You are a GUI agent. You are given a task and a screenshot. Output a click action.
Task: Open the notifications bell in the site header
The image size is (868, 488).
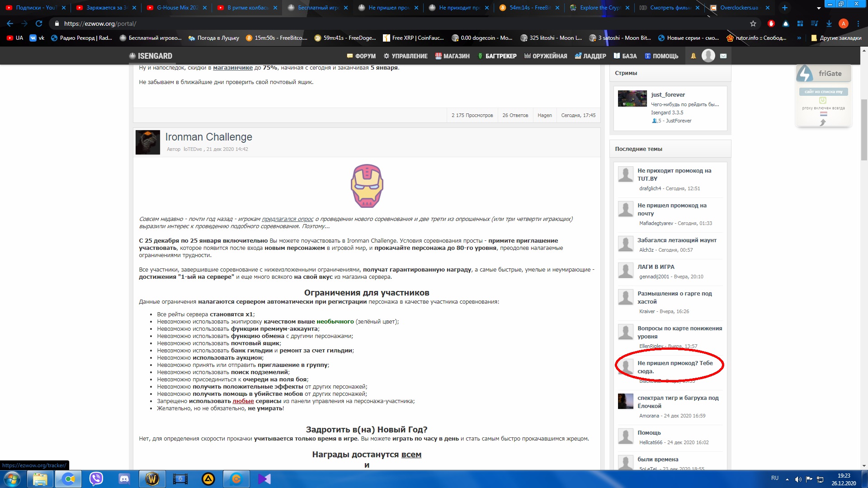tap(693, 56)
